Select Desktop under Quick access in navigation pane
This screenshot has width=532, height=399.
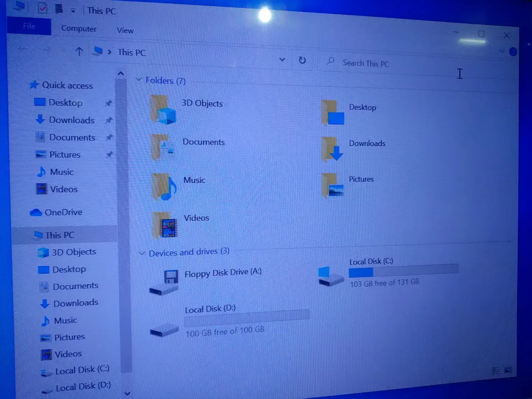tap(66, 102)
